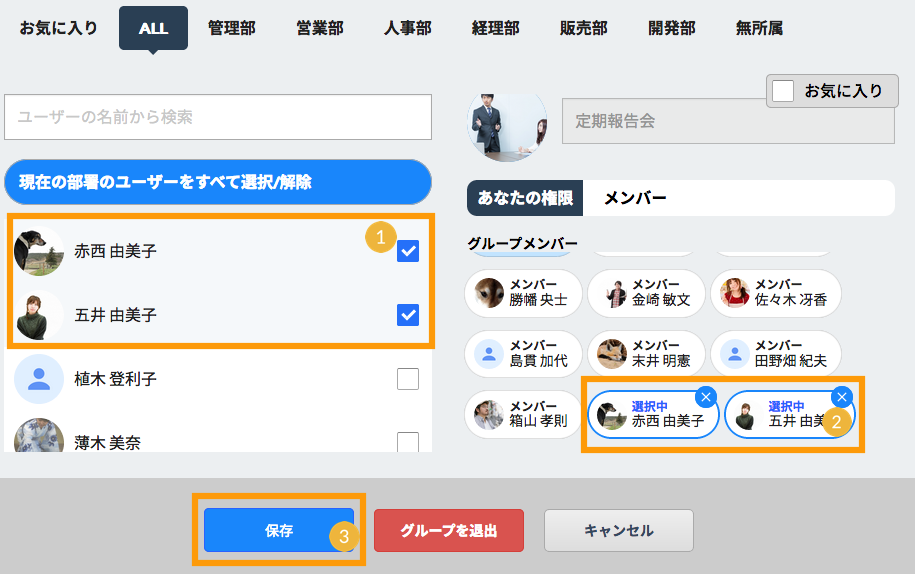Focus the user name search field
The image size is (915, 574).
[218, 118]
